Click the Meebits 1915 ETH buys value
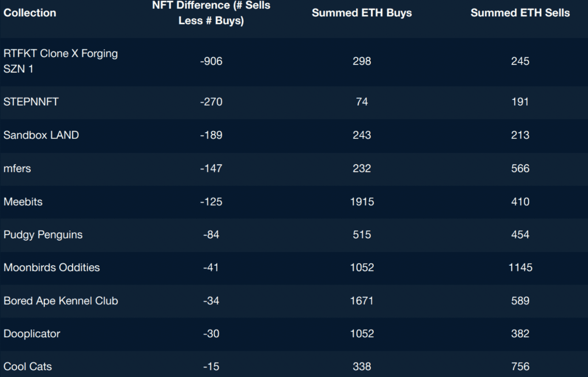 (x=362, y=202)
